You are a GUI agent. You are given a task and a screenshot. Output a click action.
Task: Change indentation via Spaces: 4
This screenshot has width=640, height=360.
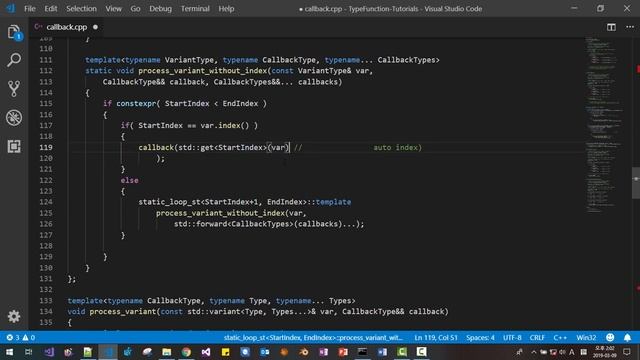click(480, 338)
